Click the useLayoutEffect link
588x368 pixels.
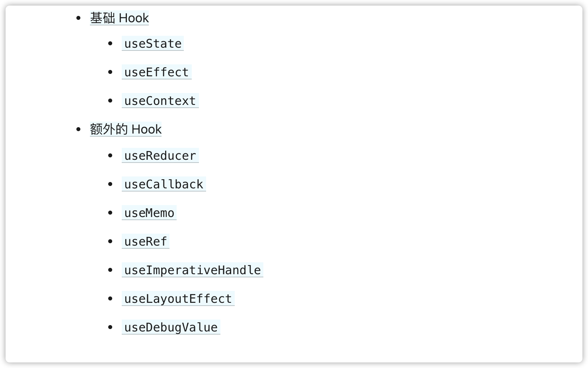178,298
